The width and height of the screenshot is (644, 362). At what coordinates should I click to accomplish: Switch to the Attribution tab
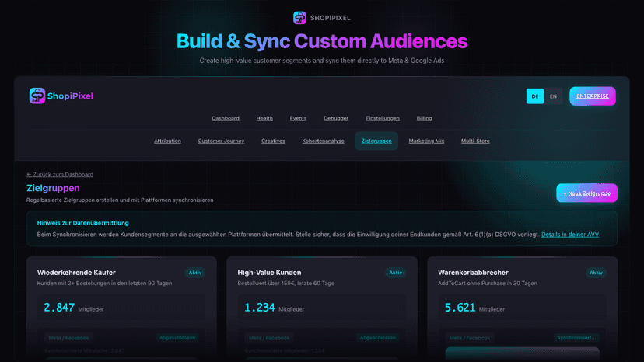pyautogui.click(x=167, y=141)
